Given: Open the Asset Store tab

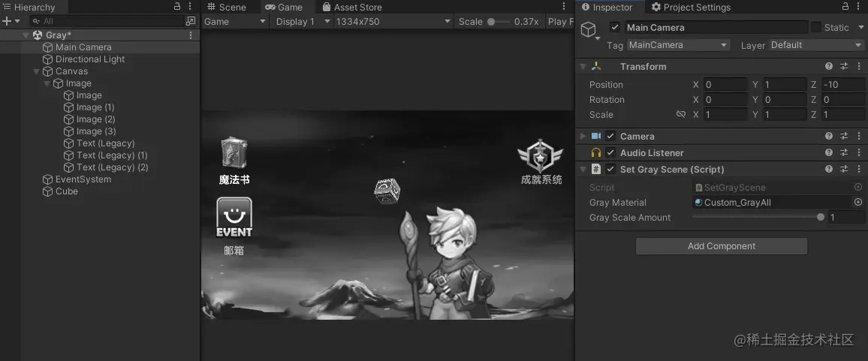Looking at the screenshot, I should point(352,8).
